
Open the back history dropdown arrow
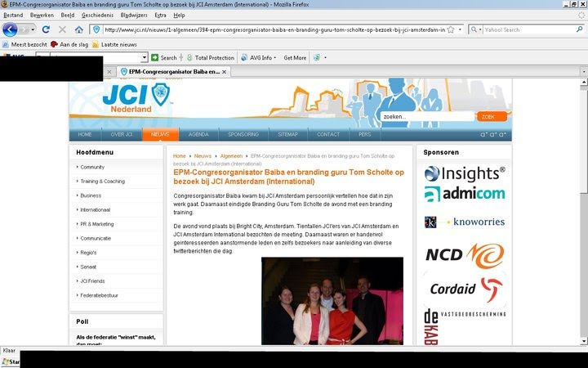pos(33,29)
